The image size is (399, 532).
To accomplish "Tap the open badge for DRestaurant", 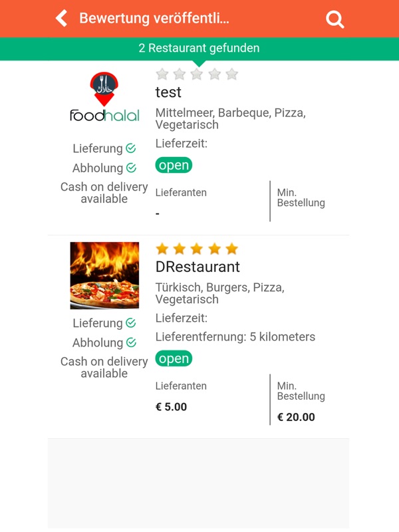I will tap(174, 358).
